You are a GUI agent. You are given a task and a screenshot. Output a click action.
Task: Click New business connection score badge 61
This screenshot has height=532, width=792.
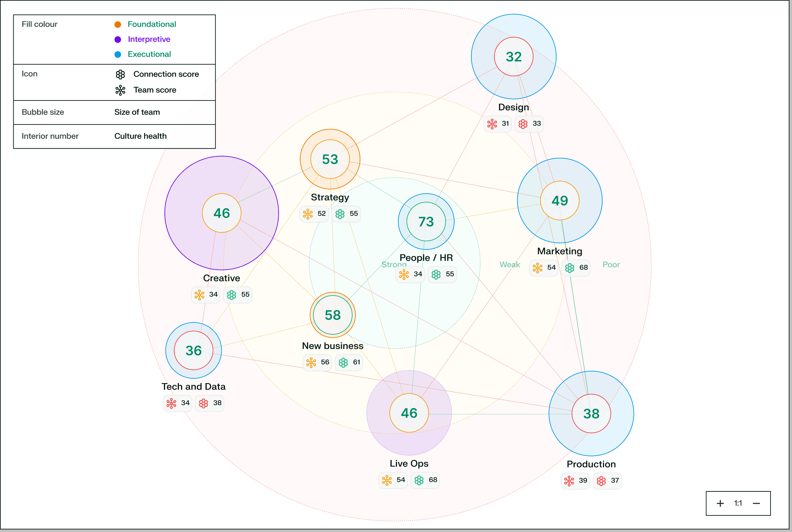[349, 362]
